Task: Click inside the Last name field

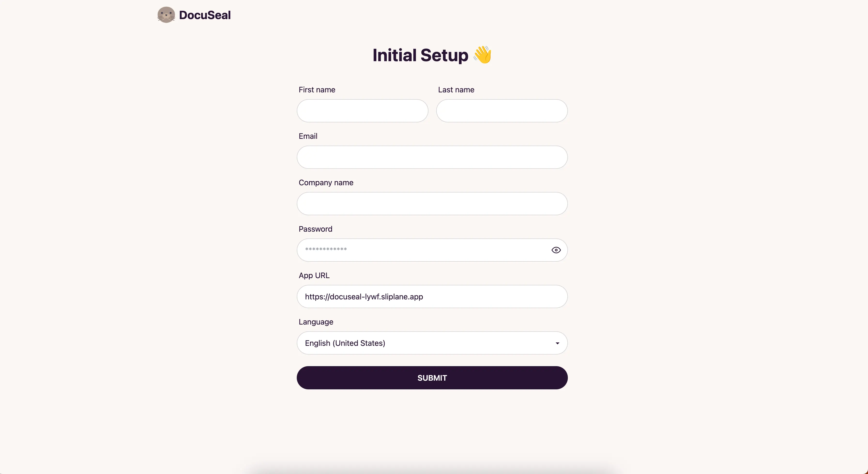Action: coord(502,111)
